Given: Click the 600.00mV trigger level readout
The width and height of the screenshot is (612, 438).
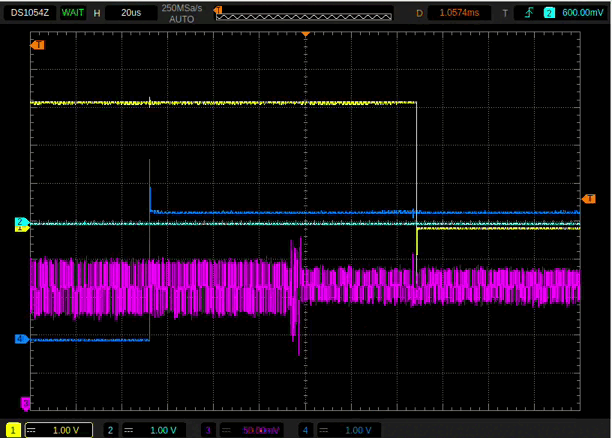Looking at the screenshot, I should tap(581, 13).
